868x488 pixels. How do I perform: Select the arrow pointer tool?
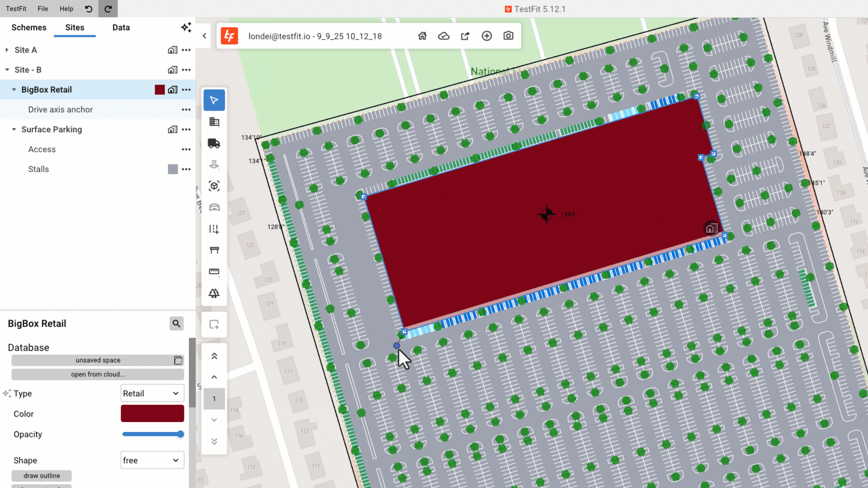pos(214,100)
